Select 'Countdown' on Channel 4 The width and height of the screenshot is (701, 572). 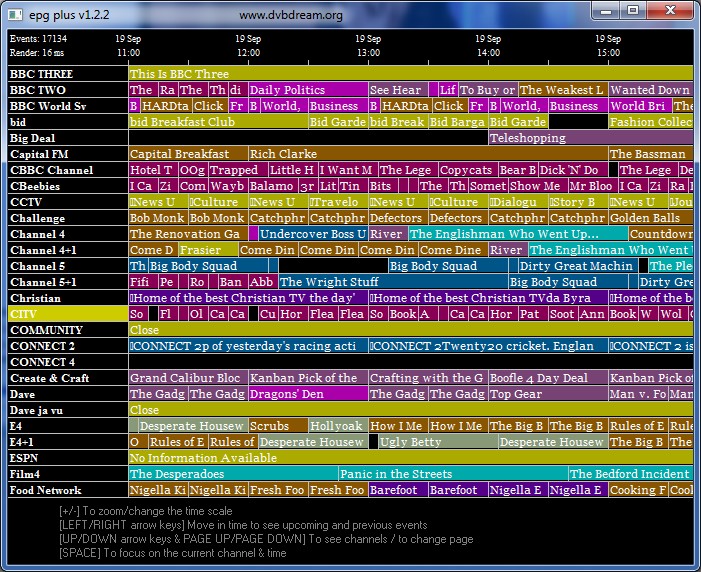(x=661, y=234)
